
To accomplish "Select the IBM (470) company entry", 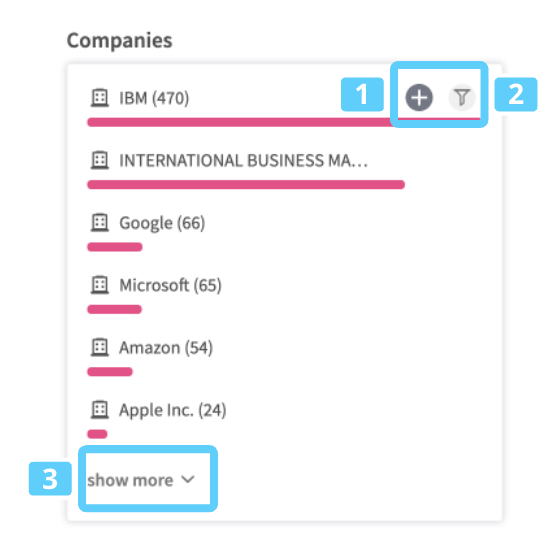I will click(154, 98).
